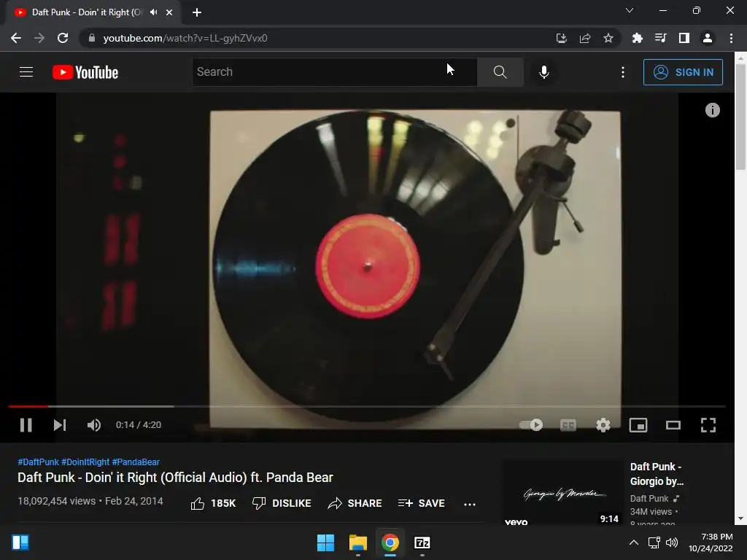Click the 18,092,454 views text
This screenshot has width=747, height=560.
pos(57,502)
